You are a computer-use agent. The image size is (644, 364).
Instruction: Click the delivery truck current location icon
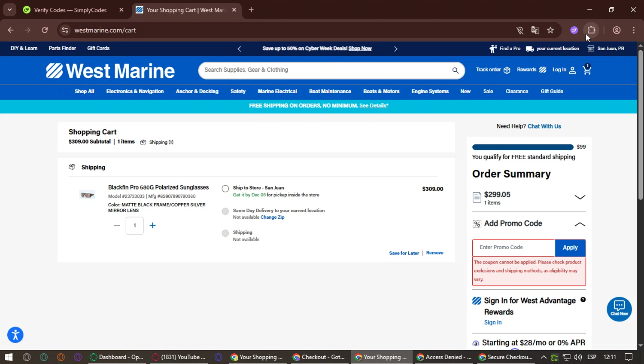tap(530, 49)
